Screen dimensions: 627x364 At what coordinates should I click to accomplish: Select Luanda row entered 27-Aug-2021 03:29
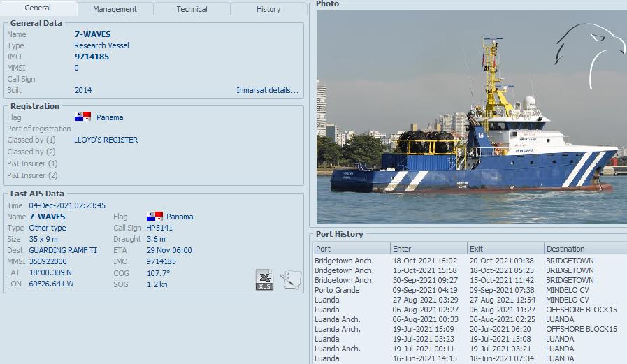pos(470,300)
